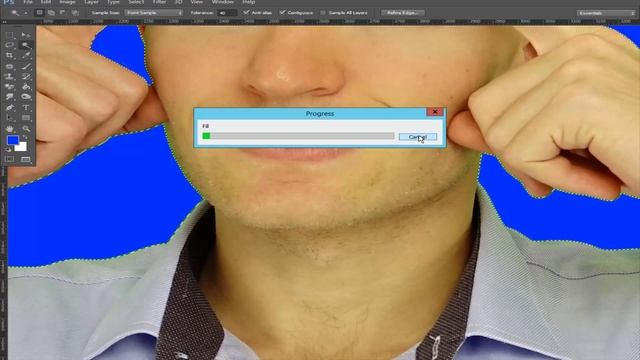This screenshot has width=640, height=360.
Task: Open the Help menu
Action: tap(249, 2)
